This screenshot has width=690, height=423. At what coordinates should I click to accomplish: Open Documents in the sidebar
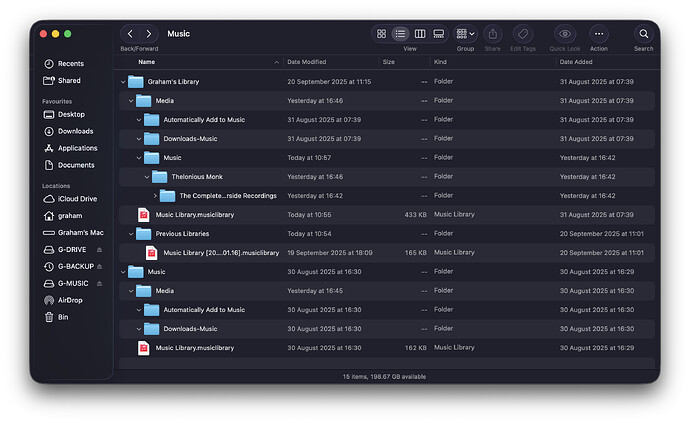click(x=69, y=165)
